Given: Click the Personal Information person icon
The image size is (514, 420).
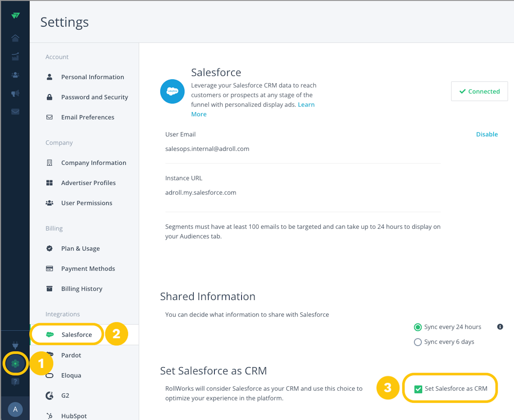Looking at the screenshot, I should (50, 77).
